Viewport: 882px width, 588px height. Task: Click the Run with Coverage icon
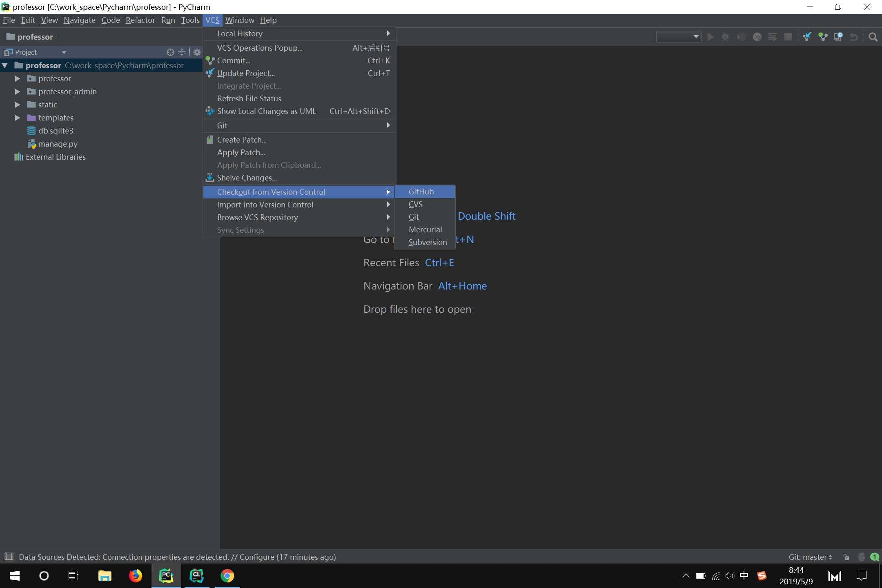742,37
